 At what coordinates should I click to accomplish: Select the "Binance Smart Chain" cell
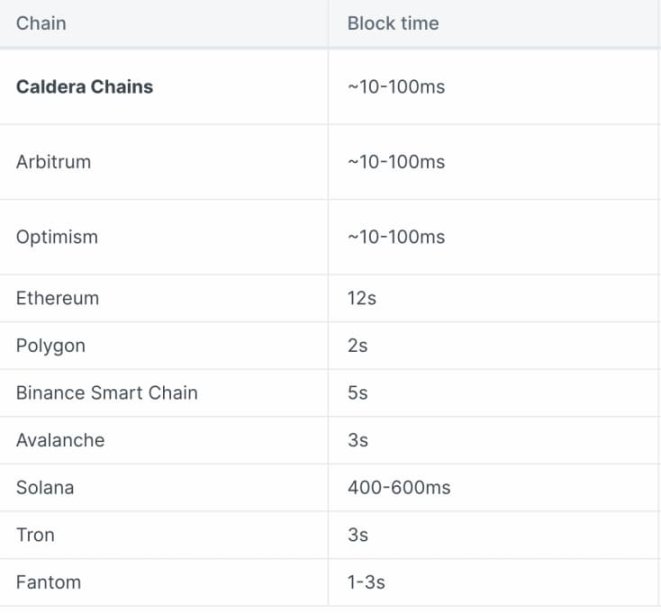[x=107, y=393]
